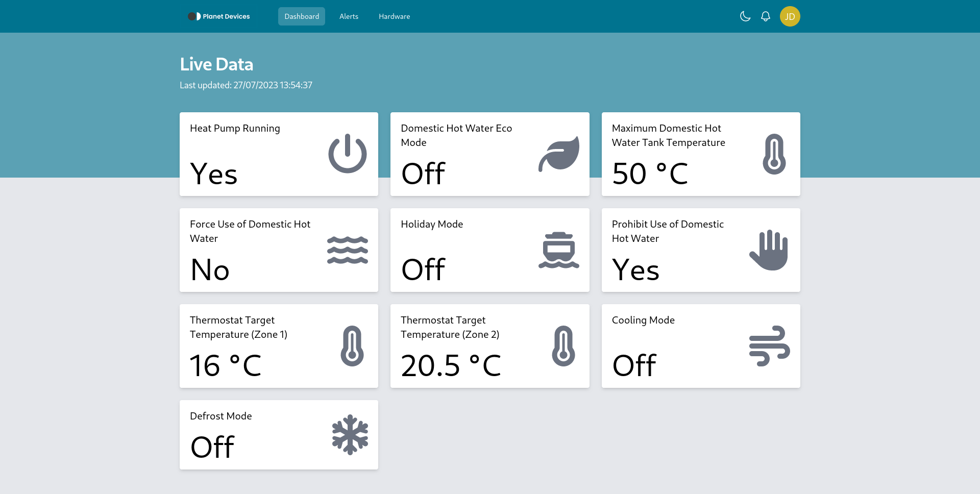This screenshot has height=494, width=980.
Task: Click the Last updated timestamp text
Action: [x=246, y=85]
